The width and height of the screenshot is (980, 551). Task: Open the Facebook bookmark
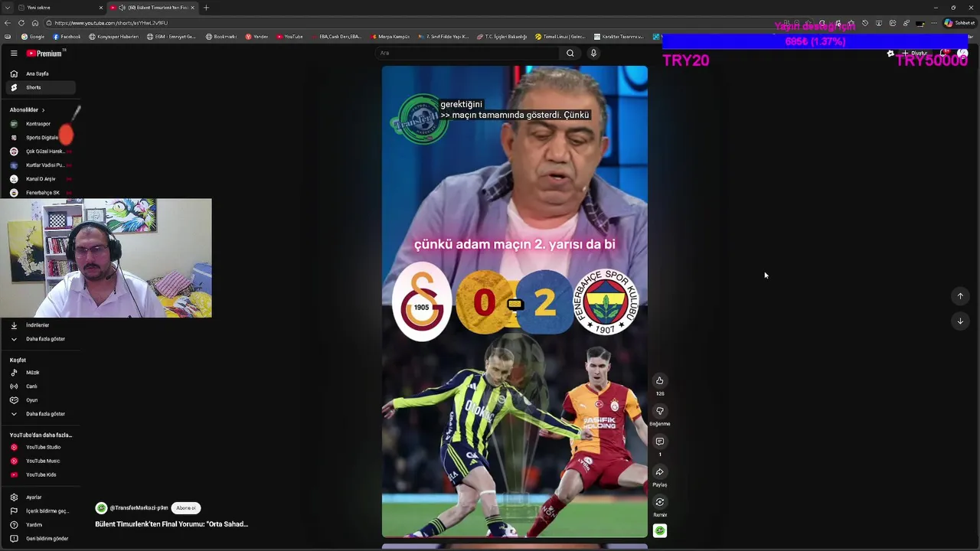67,37
